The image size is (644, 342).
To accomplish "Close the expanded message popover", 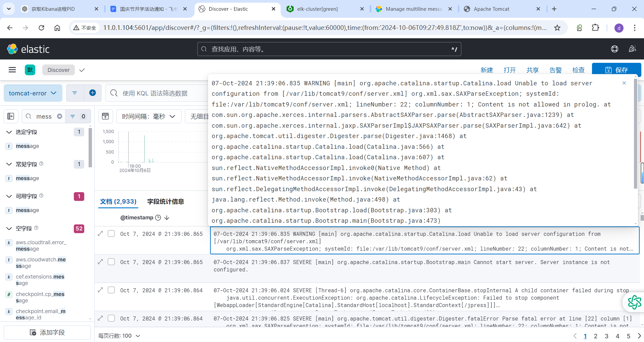I will pyautogui.click(x=624, y=83).
